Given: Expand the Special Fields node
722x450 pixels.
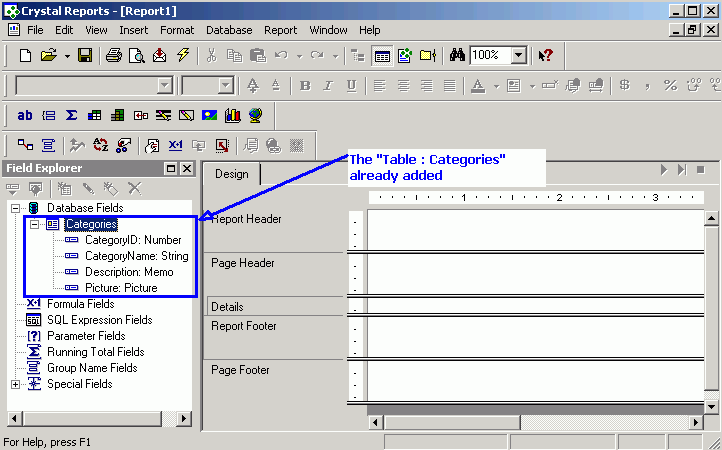Looking at the screenshot, I should [x=15, y=384].
